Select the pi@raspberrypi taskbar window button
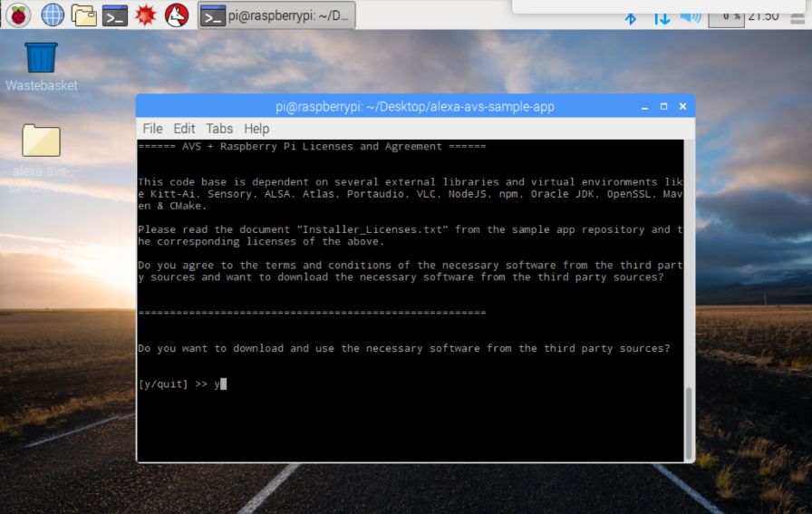 (x=277, y=15)
